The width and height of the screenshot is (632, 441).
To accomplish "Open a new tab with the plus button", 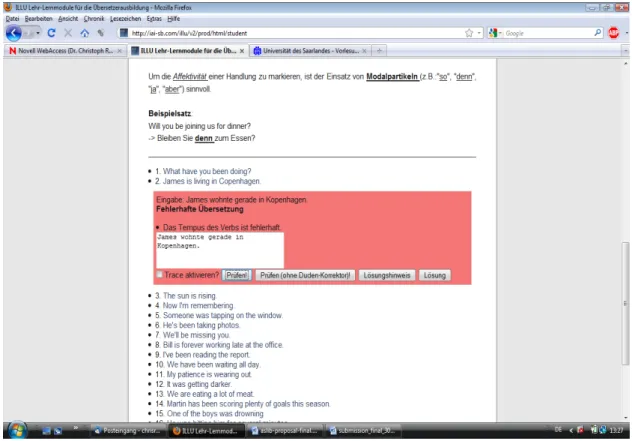I will [379, 51].
